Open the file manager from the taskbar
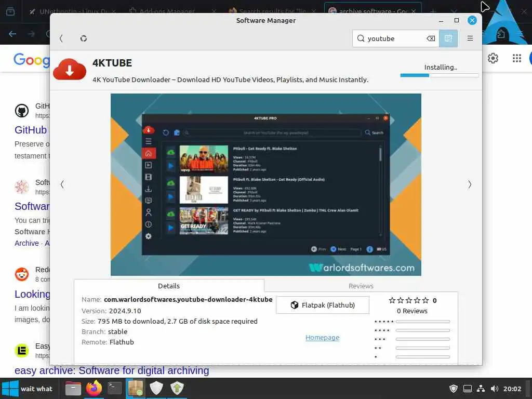 (73, 389)
